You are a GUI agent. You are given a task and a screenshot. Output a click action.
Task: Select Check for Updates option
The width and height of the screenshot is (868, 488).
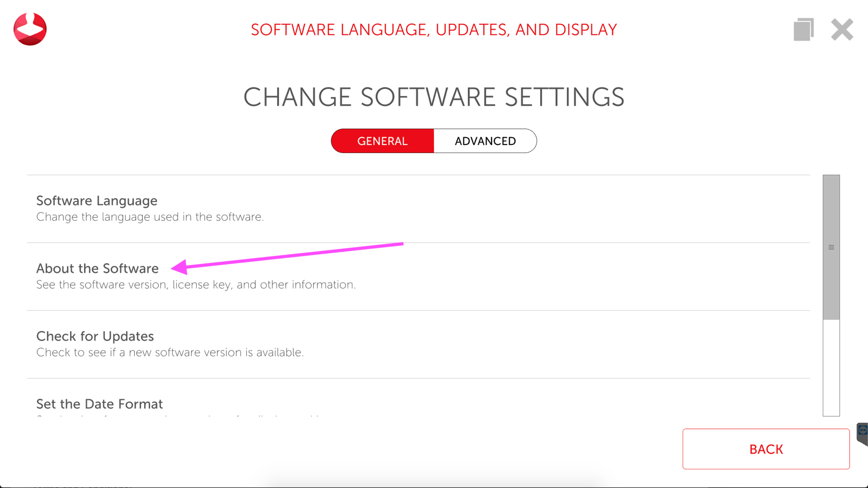coord(95,336)
